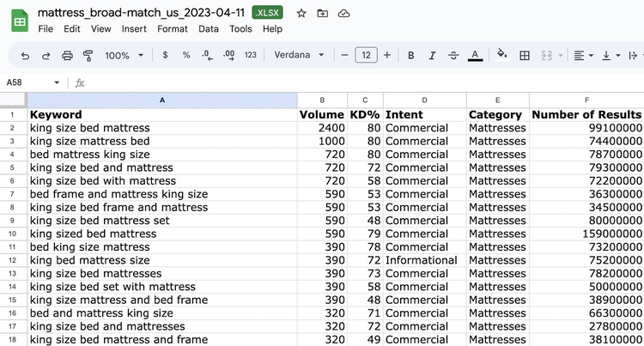644x346 pixels.
Task: Toggle italic formatting
Action: coord(432,56)
